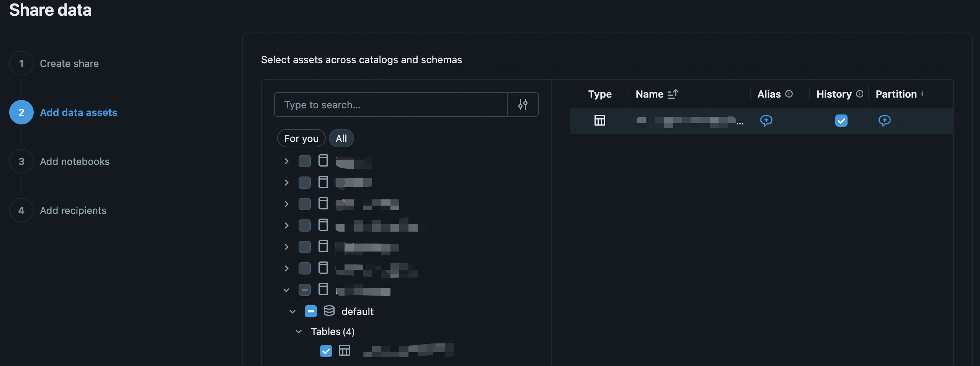Toggle the default schema checkbox
Image resolution: width=980 pixels, height=366 pixels.
click(x=311, y=311)
